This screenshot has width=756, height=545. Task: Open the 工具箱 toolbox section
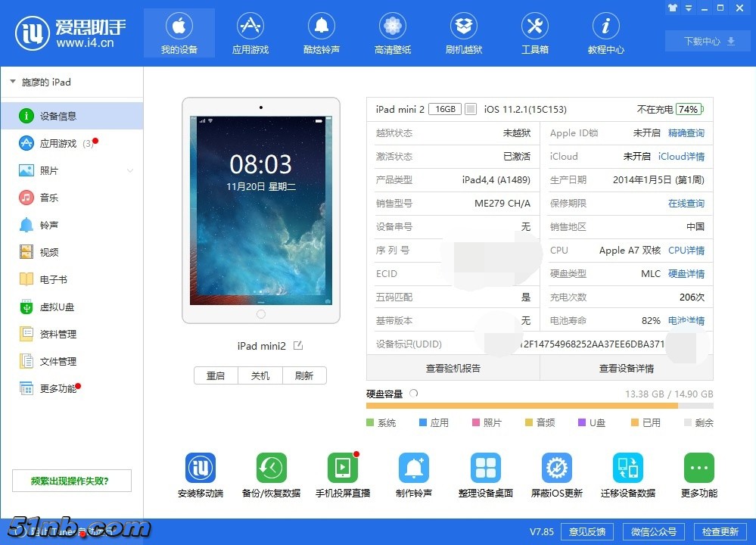click(534, 33)
